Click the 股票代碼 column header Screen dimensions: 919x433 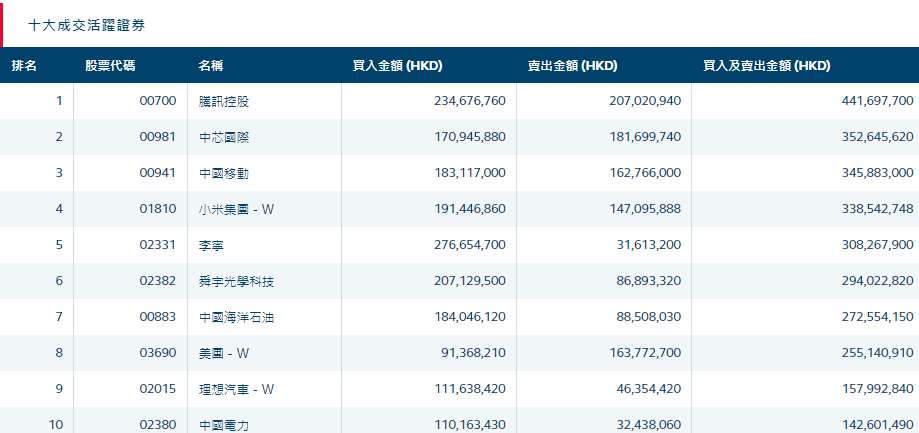click(110, 66)
